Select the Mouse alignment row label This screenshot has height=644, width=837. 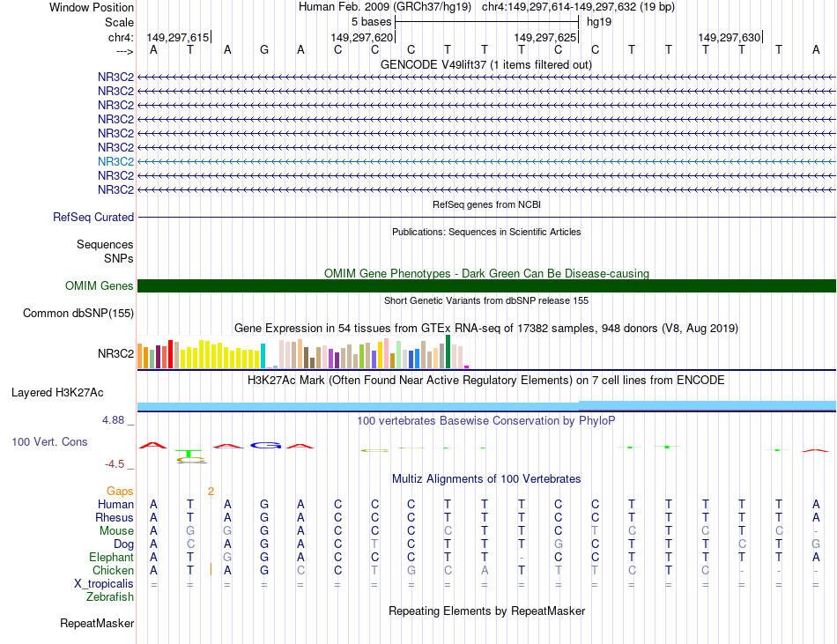coord(116,531)
